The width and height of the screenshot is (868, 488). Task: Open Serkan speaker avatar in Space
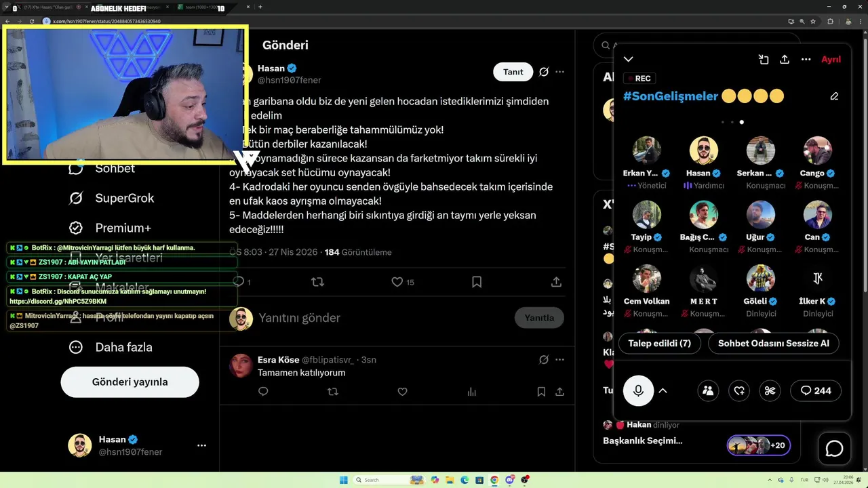click(x=761, y=150)
